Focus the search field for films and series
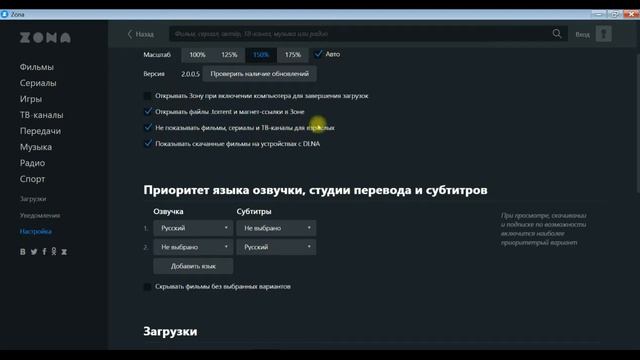Screen dimensions: 640x360 (361, 34)
